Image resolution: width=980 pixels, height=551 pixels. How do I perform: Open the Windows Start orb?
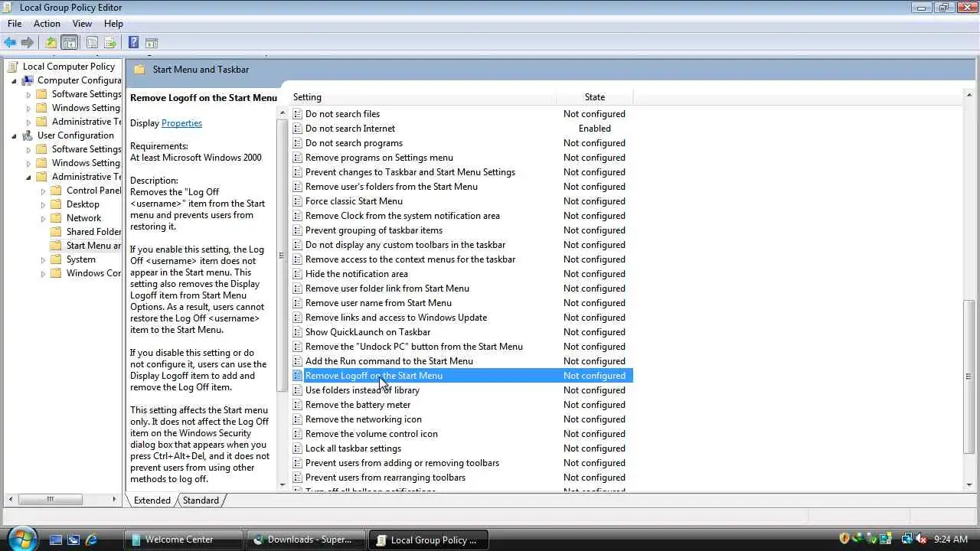click(x=21, y=539)
